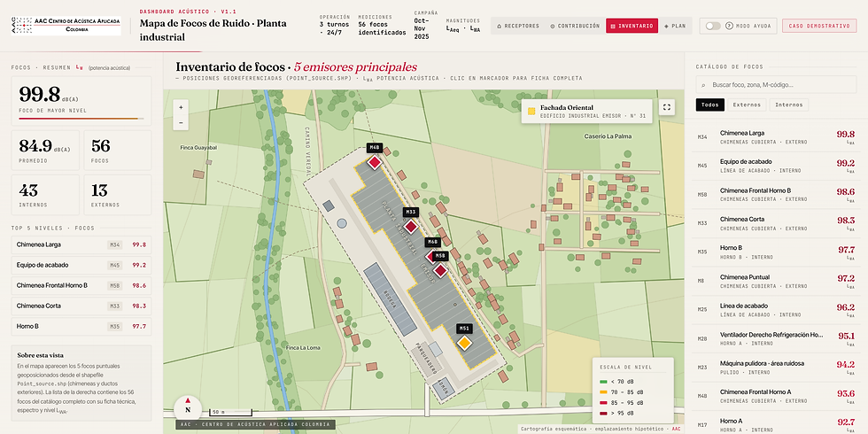Click the green under 70 dB legend swatch
Screen dimensions: 868x434
pyautogui.click(x=603, y=382)
